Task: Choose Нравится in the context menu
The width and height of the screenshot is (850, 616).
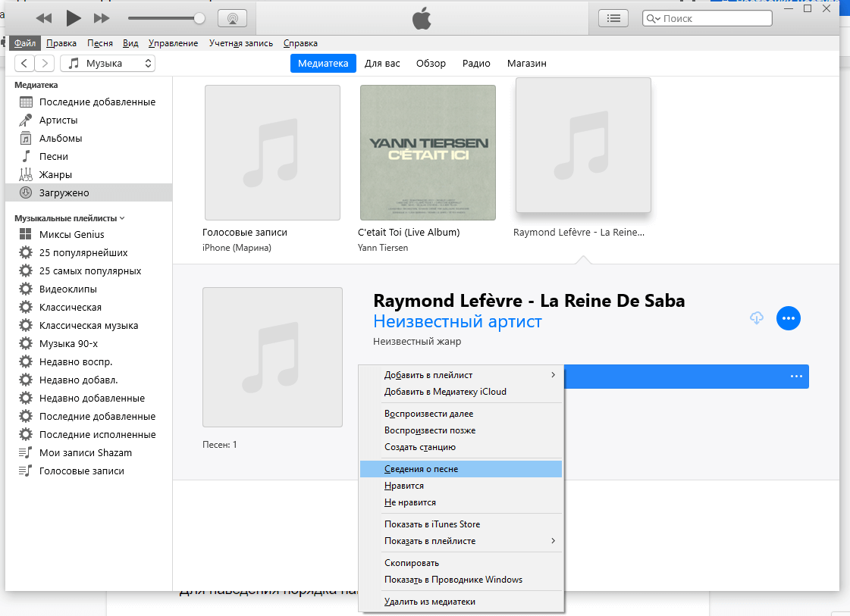Action: click(461, 486)
